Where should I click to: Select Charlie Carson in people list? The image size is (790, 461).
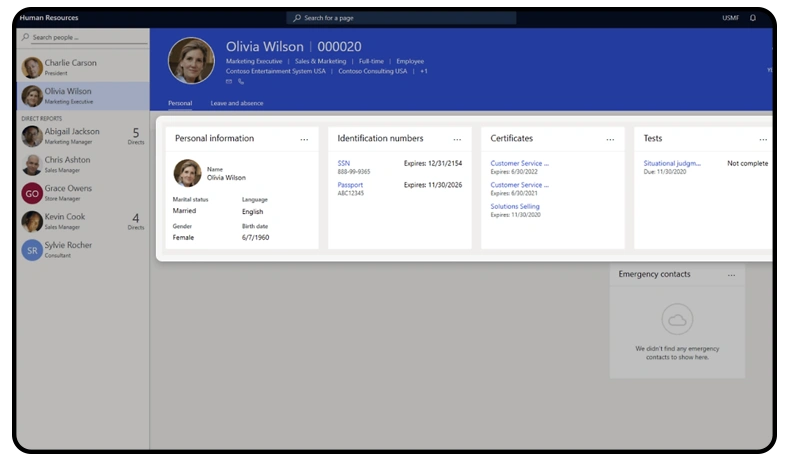click(83, 68)
